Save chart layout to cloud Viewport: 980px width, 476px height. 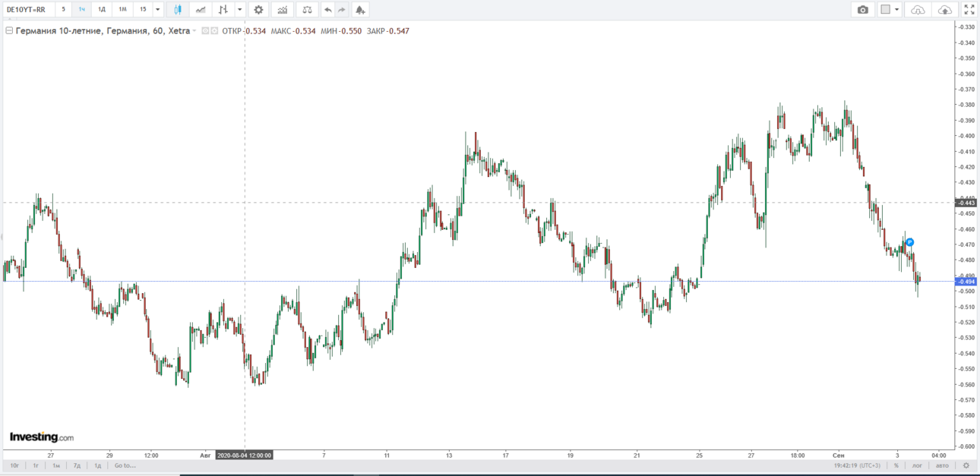945,10
